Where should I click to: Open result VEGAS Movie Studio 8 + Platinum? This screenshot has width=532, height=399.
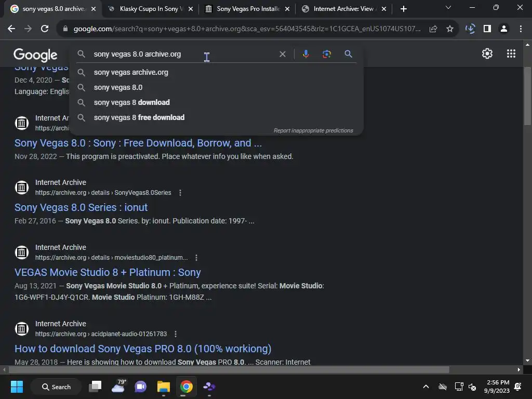[x=108, y=272]
